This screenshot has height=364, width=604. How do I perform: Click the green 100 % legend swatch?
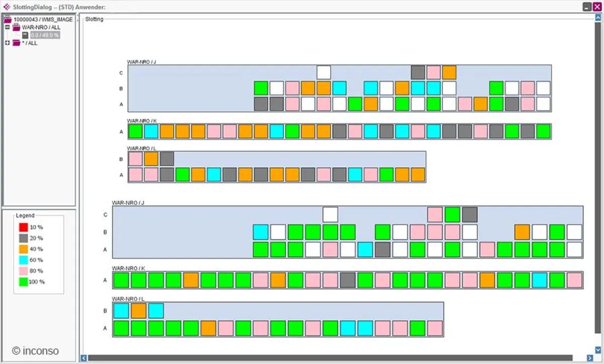coord(24,281)
